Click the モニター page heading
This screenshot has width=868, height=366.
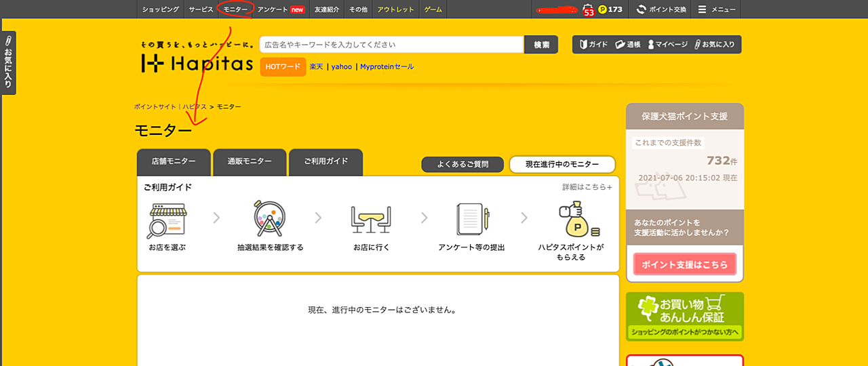tap(163, 131)
